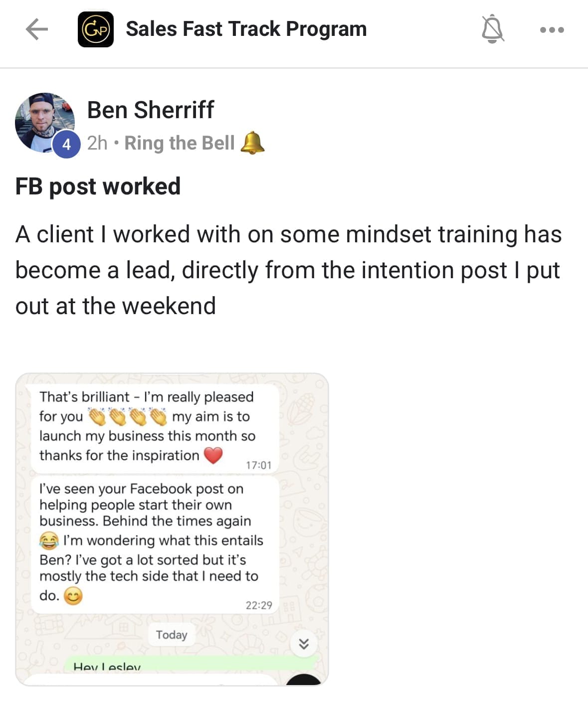
Task: Click the 2h post timestamp
Action: tap(97, 143)
